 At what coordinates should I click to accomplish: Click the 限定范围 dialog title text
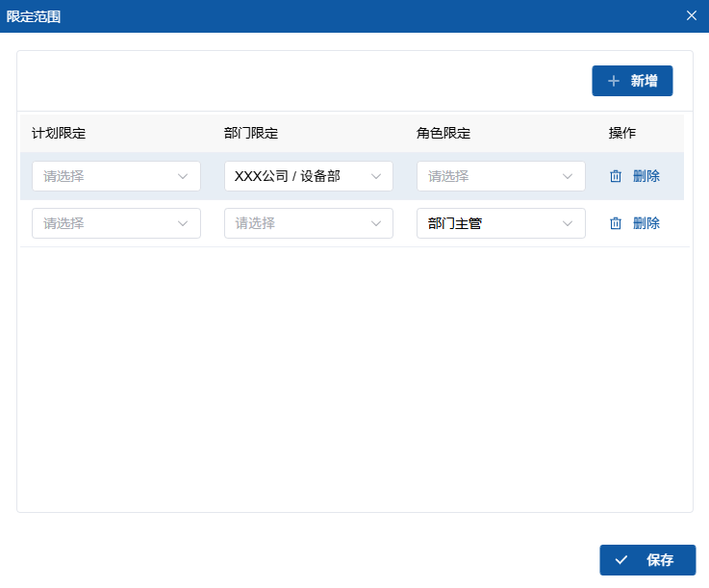tap(34, 16)
